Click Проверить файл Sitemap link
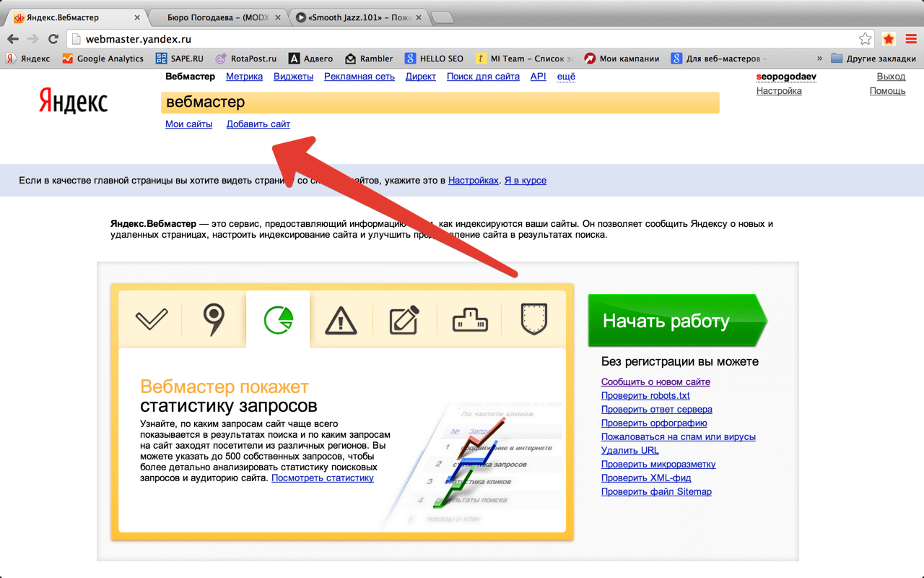The image size is (924, 578). (656, 492)
